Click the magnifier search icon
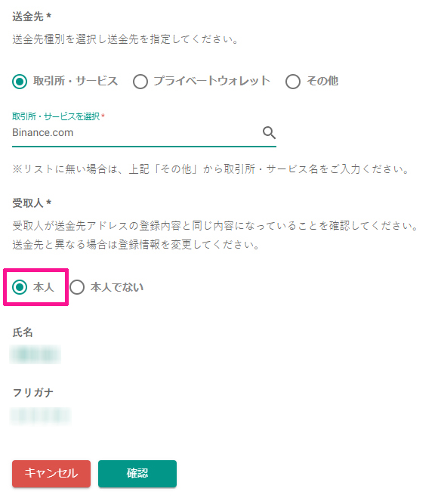This screenshot has width=441, height=504. pyautogui.click(x=269, y=132)
